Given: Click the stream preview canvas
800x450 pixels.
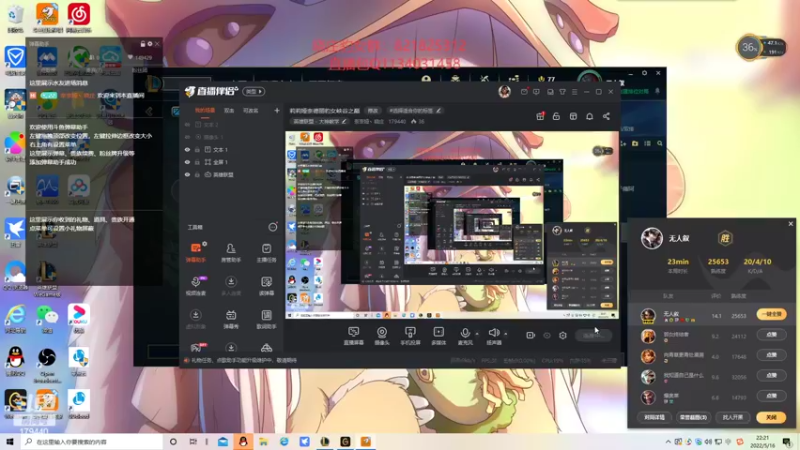Looking at the screenshot, I should 452,226.
